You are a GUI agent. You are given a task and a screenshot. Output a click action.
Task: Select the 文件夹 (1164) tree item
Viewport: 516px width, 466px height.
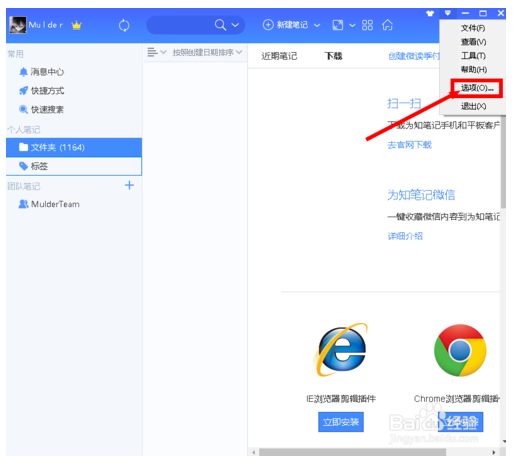coord(74,147)
